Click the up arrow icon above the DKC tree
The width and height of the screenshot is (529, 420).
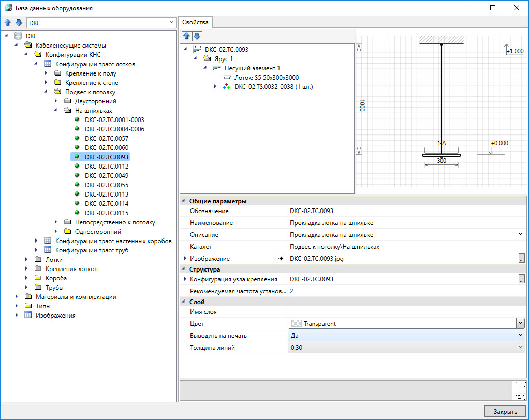(7, 23)
